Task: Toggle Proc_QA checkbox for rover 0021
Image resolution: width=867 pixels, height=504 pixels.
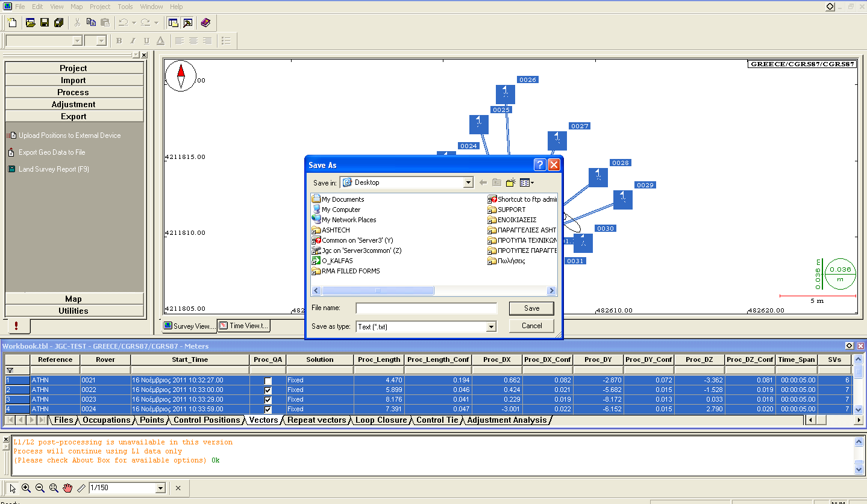Action: click(268, 381)
